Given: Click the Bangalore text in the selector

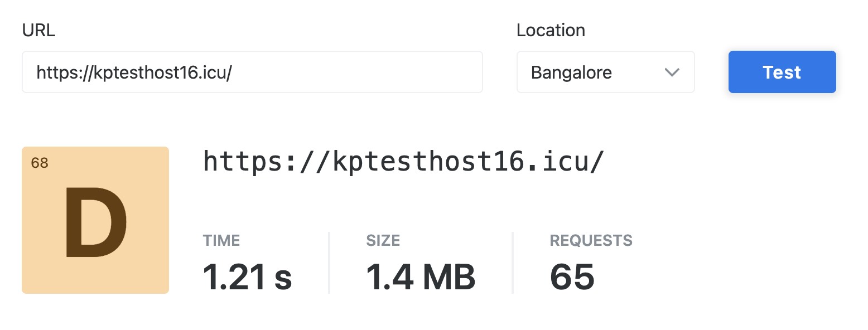Looking at the screenshot, I should click(571, 72).
